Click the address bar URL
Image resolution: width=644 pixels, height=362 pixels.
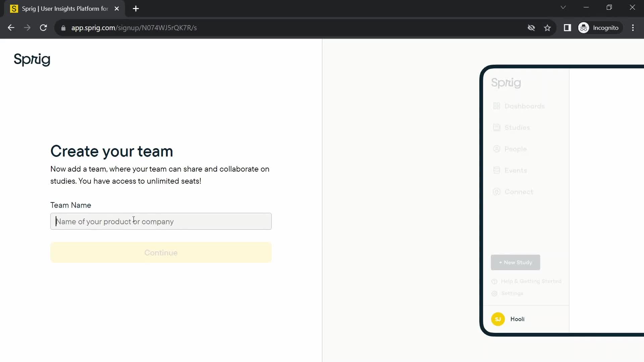coord(134,28)
